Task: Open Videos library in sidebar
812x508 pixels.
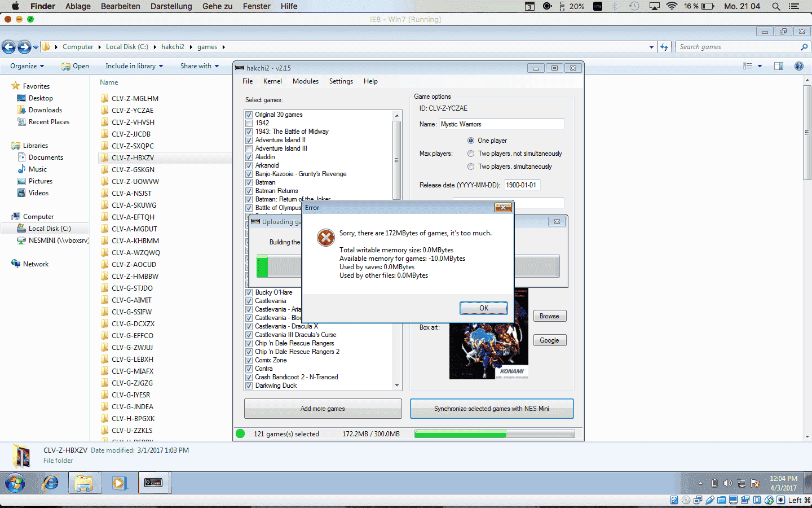Action: point(38,193)
